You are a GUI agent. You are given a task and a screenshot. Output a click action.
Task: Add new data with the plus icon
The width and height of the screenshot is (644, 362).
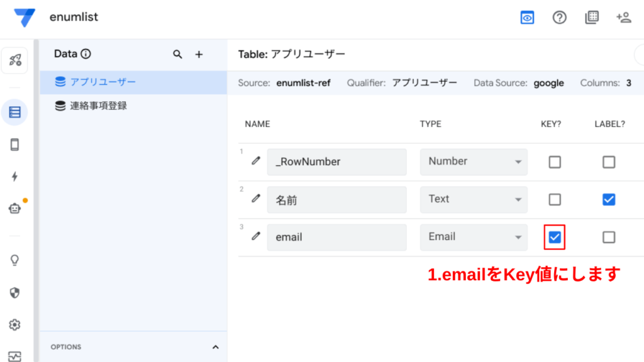[199, 55]
